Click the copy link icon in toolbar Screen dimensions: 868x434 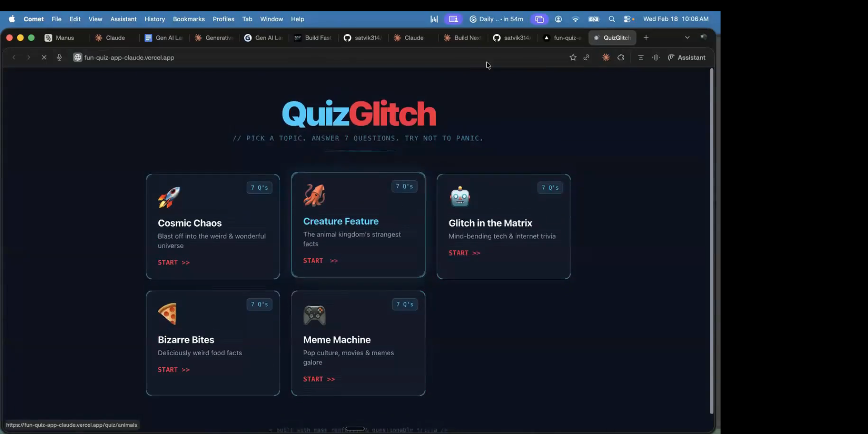click(x=587, y=57)
